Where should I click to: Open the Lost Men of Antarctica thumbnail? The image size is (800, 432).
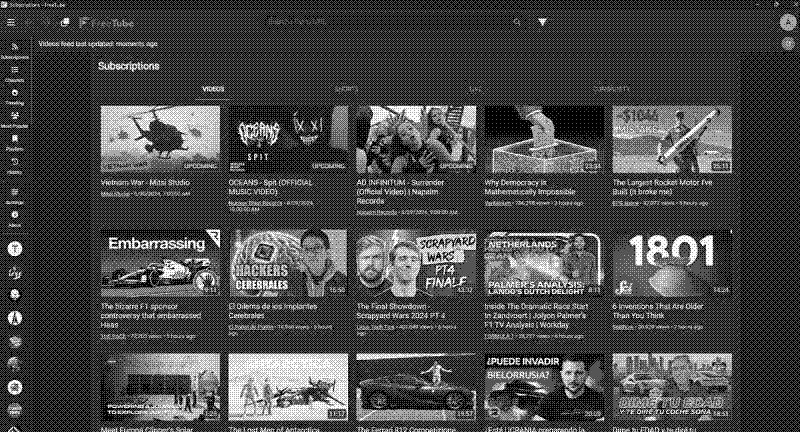pyautogui.click(x=288, y=387)
